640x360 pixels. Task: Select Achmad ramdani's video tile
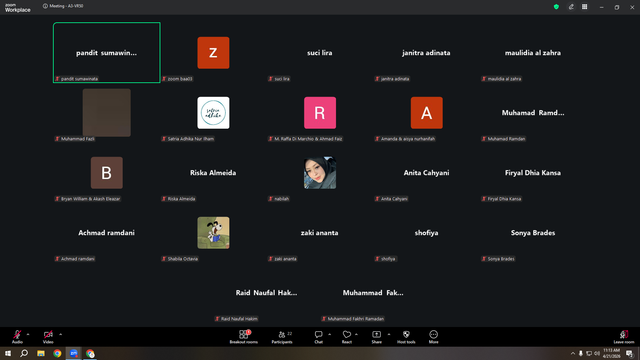point(107,233)
